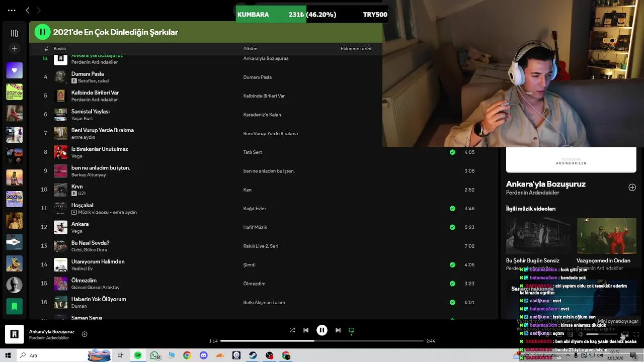Skip to the previous track
This screenshot has width=644, height=362.
[306, 330]
